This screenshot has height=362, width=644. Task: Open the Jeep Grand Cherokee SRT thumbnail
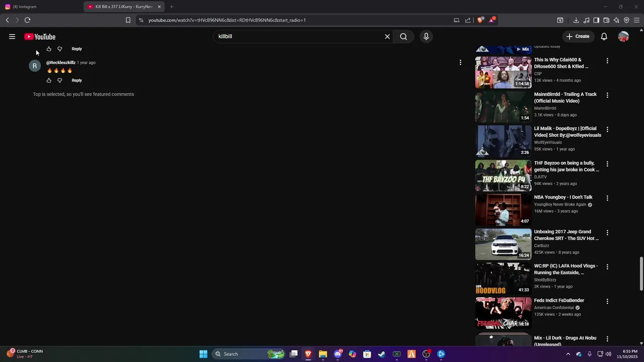pos(503,244)
